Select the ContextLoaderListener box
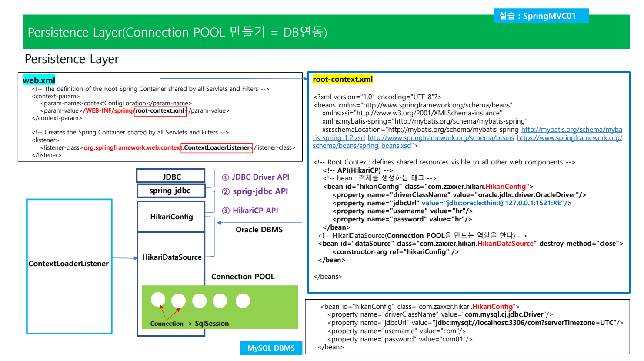Screen dimensions: 644x361 [69, 266]
